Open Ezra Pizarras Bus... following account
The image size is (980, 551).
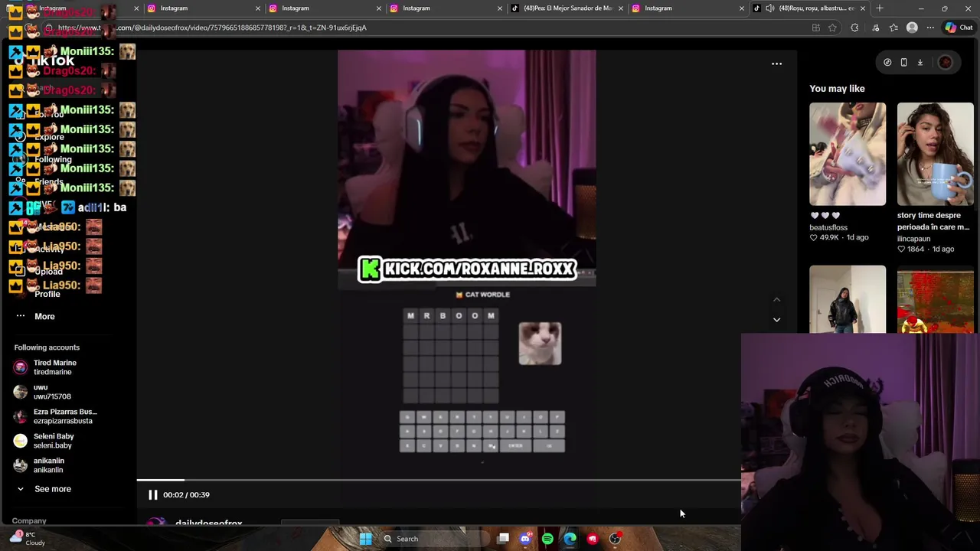pyautogui.click(x=55, y=416)
